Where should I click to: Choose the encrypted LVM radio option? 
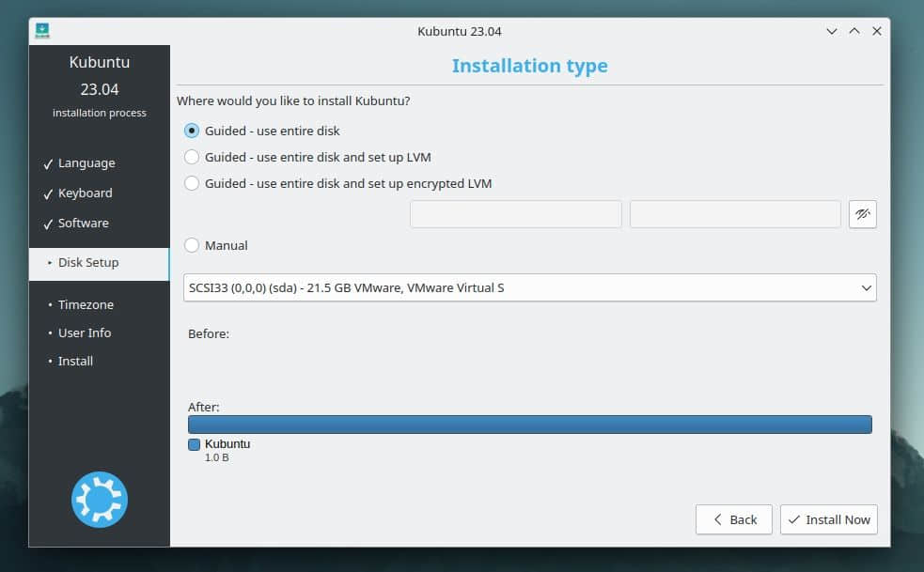click(192, 183)
